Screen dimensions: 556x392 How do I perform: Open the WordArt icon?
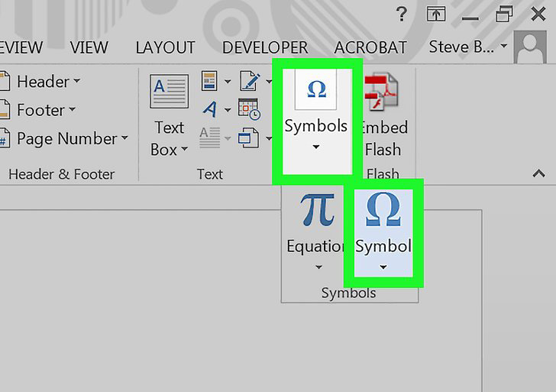click(x=210, y=109)
